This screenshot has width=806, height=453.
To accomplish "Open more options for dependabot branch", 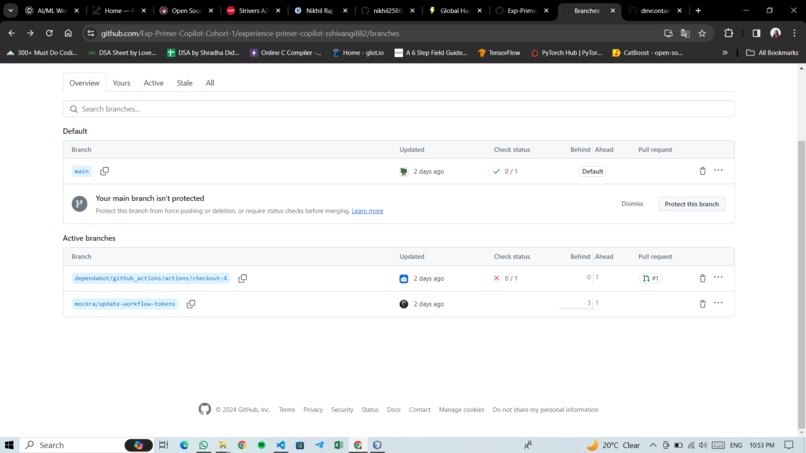I will (x=718, y=277).
